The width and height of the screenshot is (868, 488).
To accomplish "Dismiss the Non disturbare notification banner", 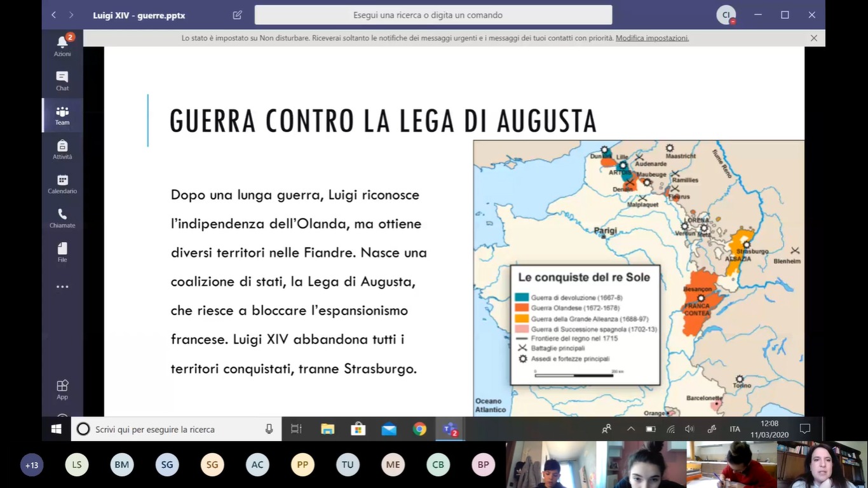I will [x=813, y=38].
